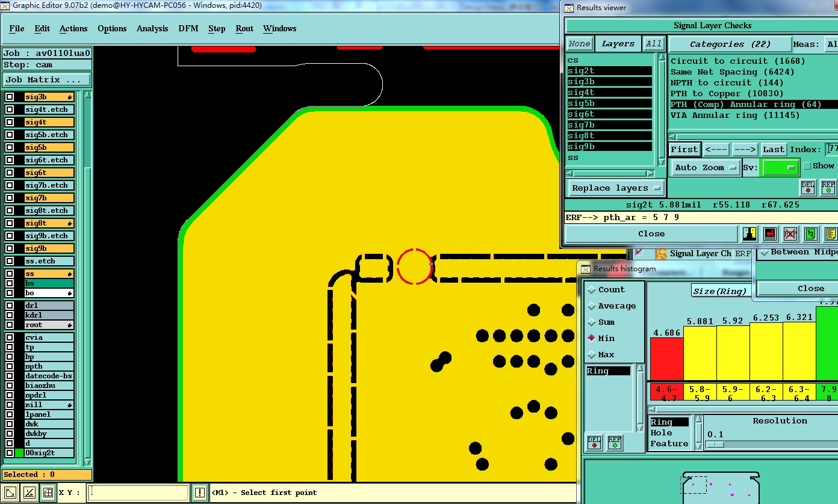
Task: Go to First result
Action: pyautogui.click(x=684, y=150)
